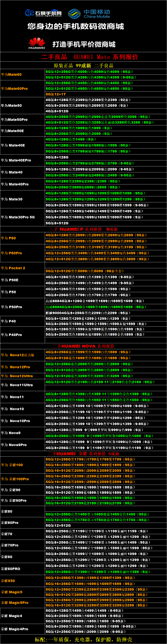Select the 华为 Pocket 2 model label
This screenshot has height=644, width=167.
13,268
